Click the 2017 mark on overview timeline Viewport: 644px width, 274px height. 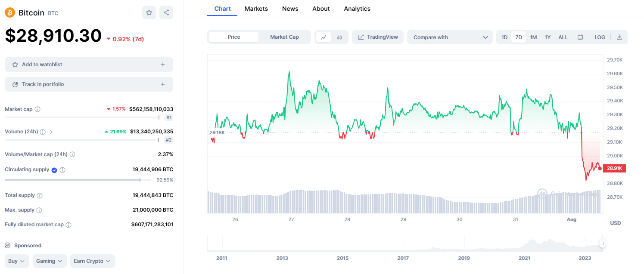tap(403, 258)
